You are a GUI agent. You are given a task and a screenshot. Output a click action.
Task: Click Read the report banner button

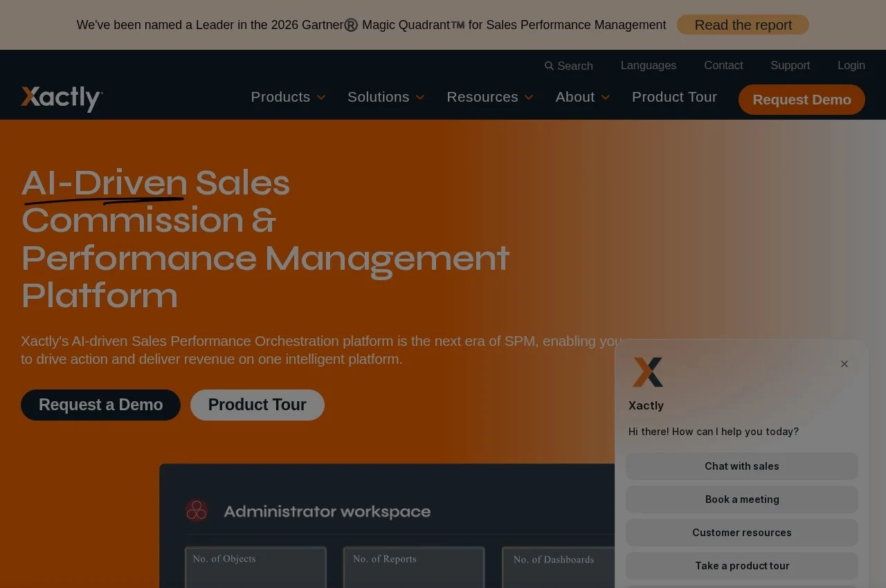click(x=743, y=25)
